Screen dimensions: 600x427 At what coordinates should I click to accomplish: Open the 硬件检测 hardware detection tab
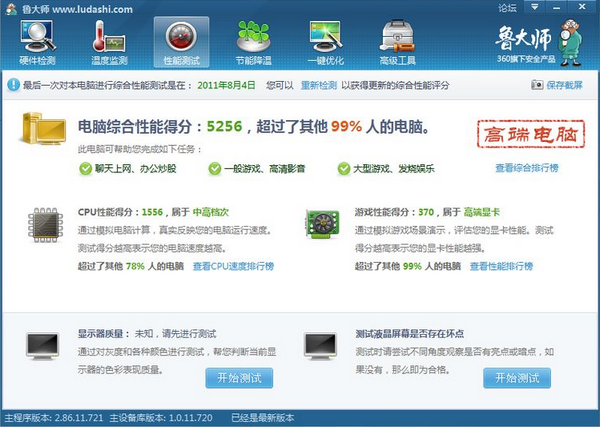coord(38,43)
